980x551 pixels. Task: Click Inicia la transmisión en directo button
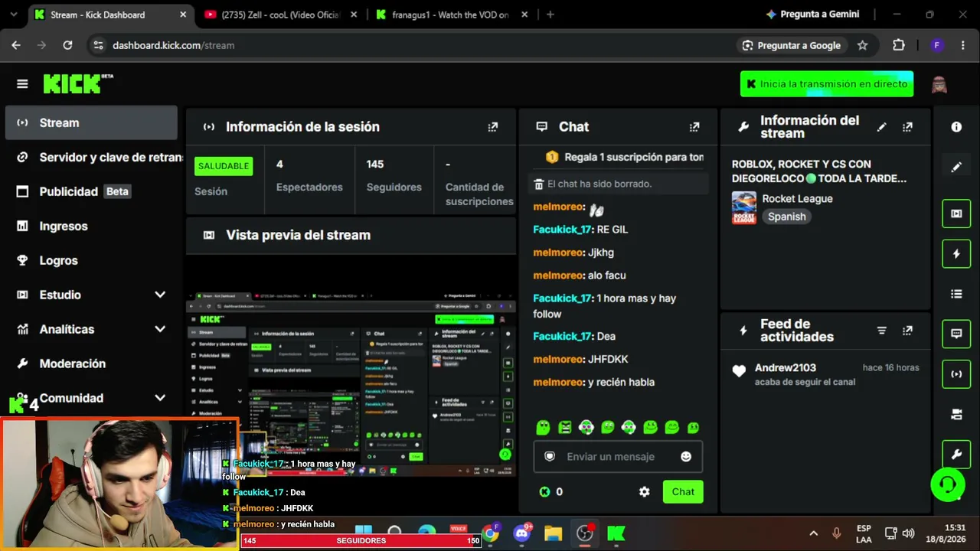click(827, 84)
